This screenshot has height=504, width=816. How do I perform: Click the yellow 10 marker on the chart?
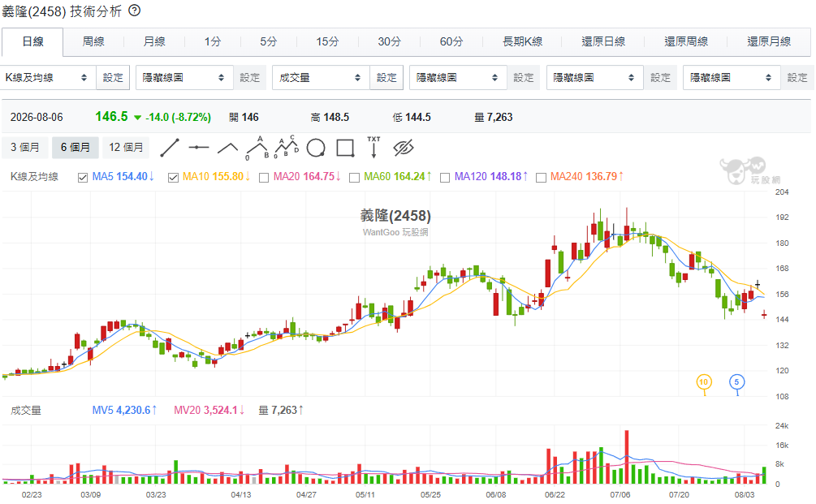[x=704, y=382]
